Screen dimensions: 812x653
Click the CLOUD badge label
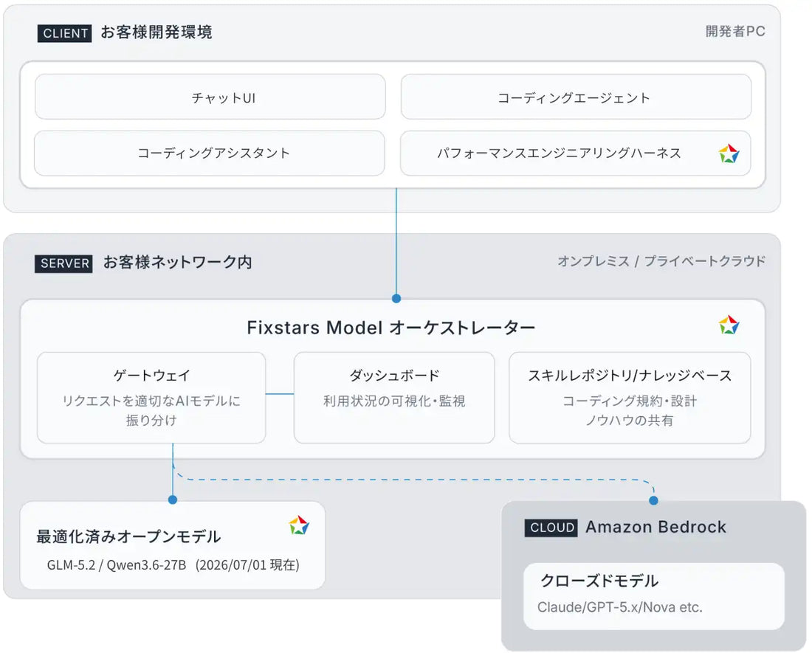click(x=551, y=528)
